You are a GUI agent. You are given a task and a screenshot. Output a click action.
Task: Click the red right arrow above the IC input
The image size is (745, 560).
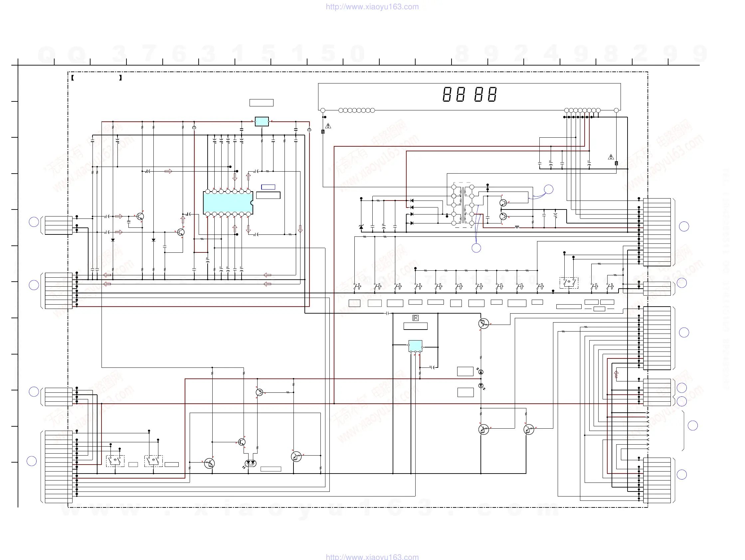point(168,171)
